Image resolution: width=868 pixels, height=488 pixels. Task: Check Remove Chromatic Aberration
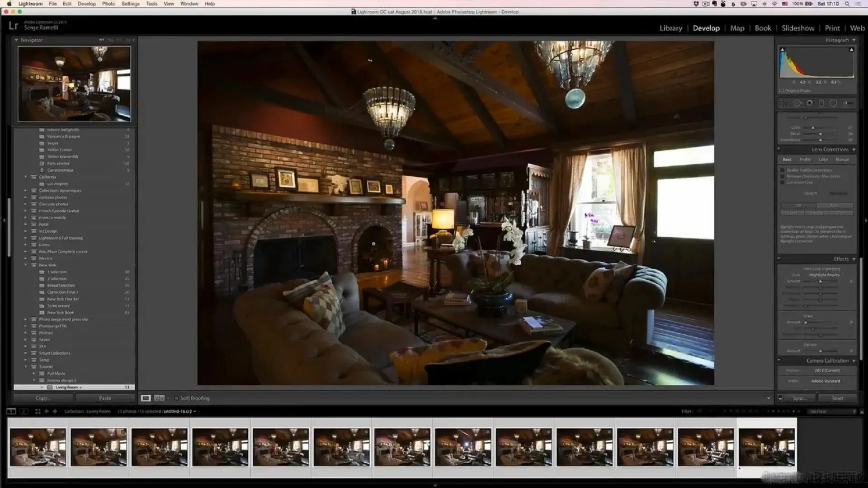tap(783, 176)
